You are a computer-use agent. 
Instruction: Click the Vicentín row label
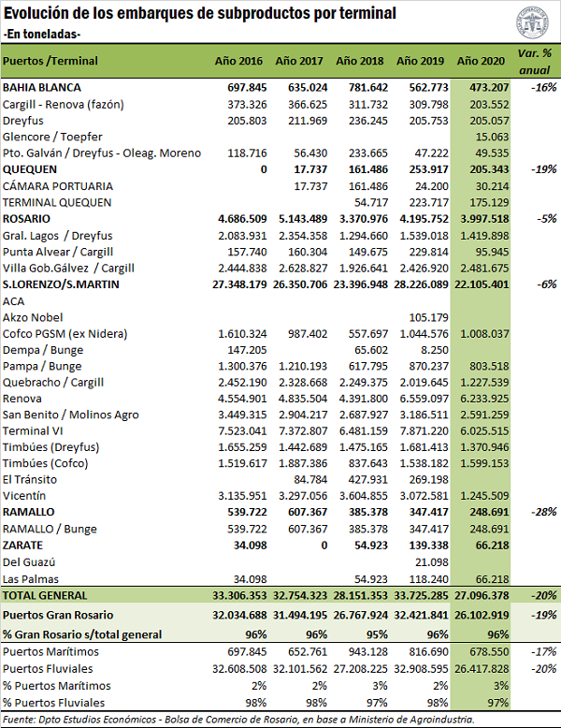[25, 496]
